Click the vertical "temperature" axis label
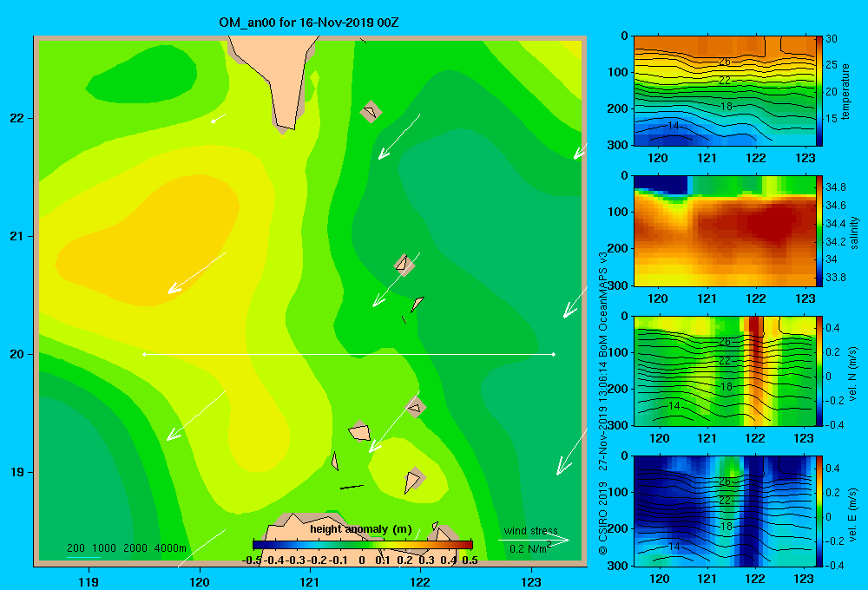The image size is (868, 590). tap(845, 92)
